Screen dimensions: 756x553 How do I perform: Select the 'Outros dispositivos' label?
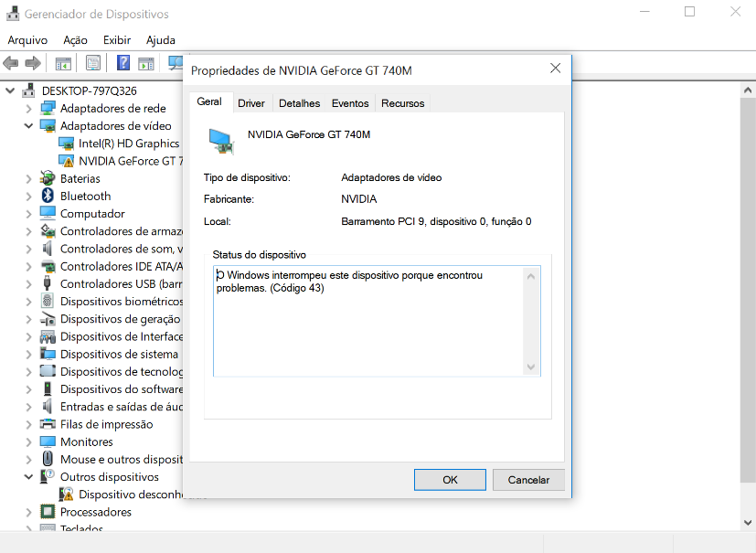(x=110, y=477)
